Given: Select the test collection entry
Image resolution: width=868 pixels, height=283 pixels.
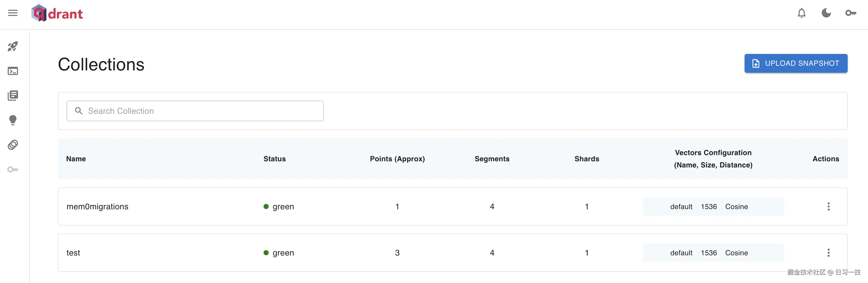Looking at the screenshot, I should [74, 253].
